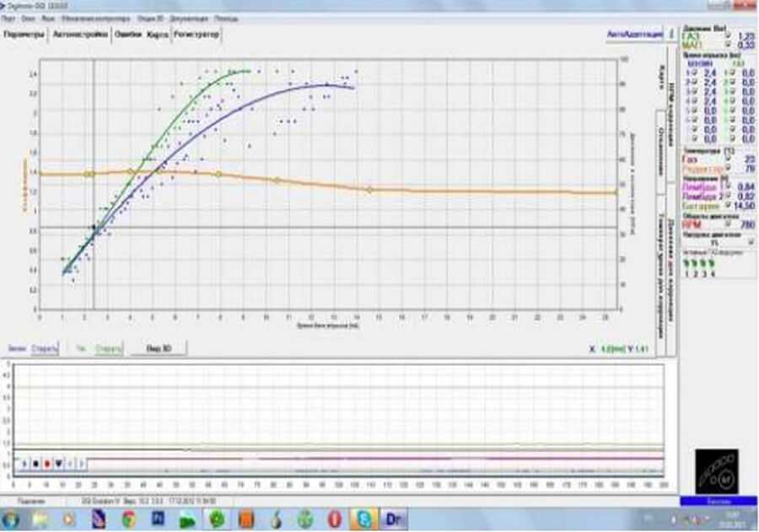Click the first green gas injector indicator

click(x=685, y=261)
